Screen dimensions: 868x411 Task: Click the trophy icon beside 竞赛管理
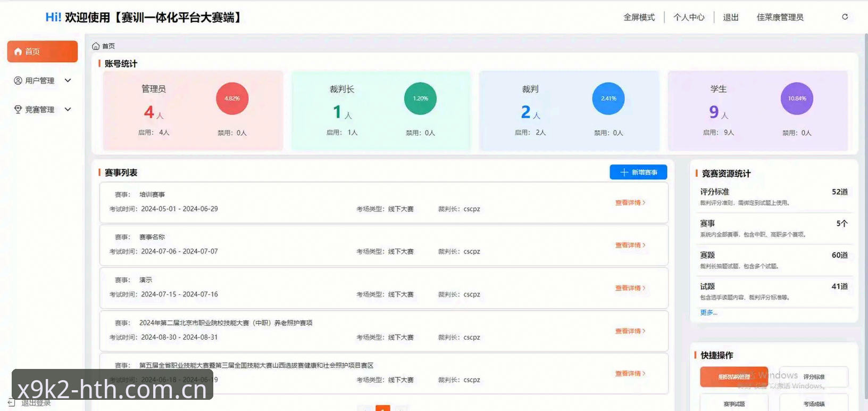(18, 109)
